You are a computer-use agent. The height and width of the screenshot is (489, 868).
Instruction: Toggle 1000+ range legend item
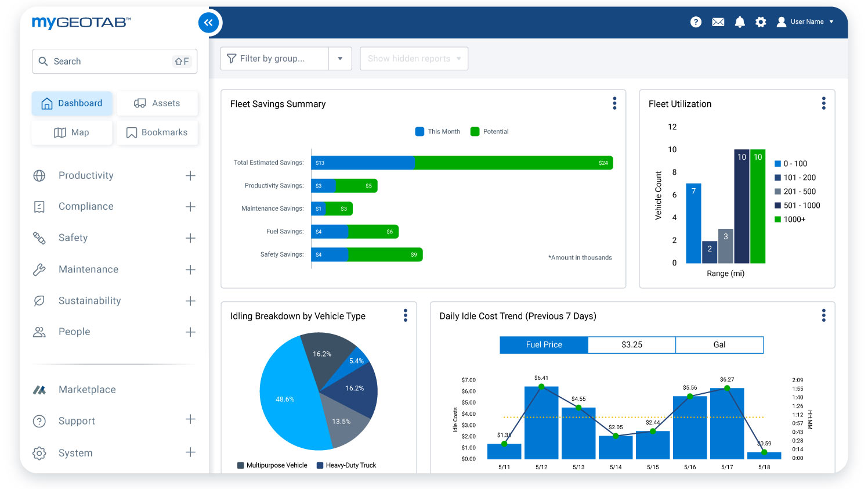point(790,220)
